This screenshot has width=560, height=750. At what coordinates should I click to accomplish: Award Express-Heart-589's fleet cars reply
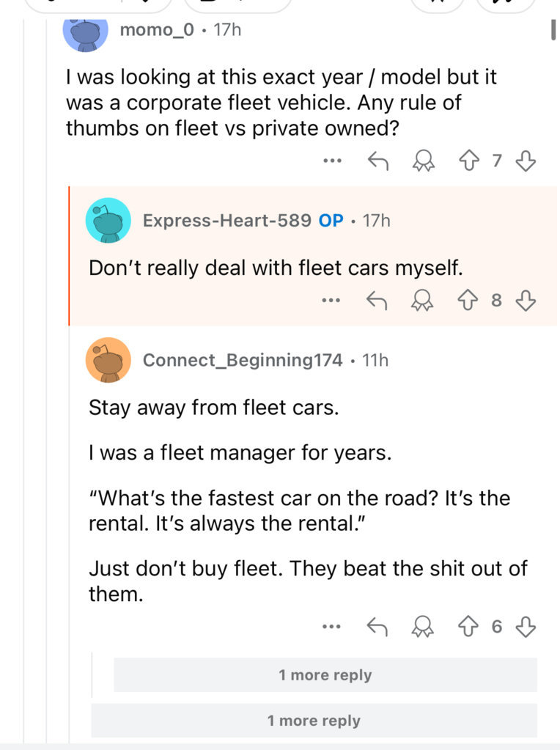(422, 301)
